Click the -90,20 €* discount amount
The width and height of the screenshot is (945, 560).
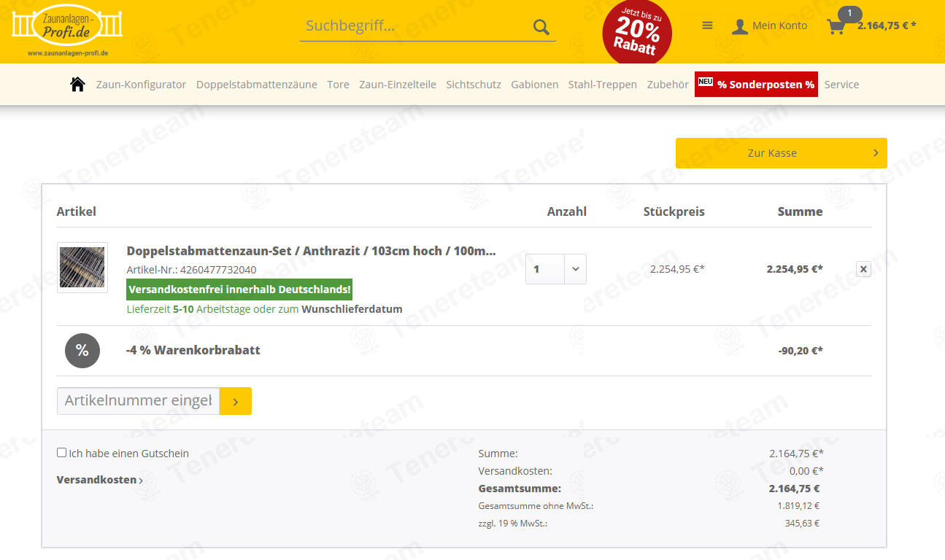point(801,351)
